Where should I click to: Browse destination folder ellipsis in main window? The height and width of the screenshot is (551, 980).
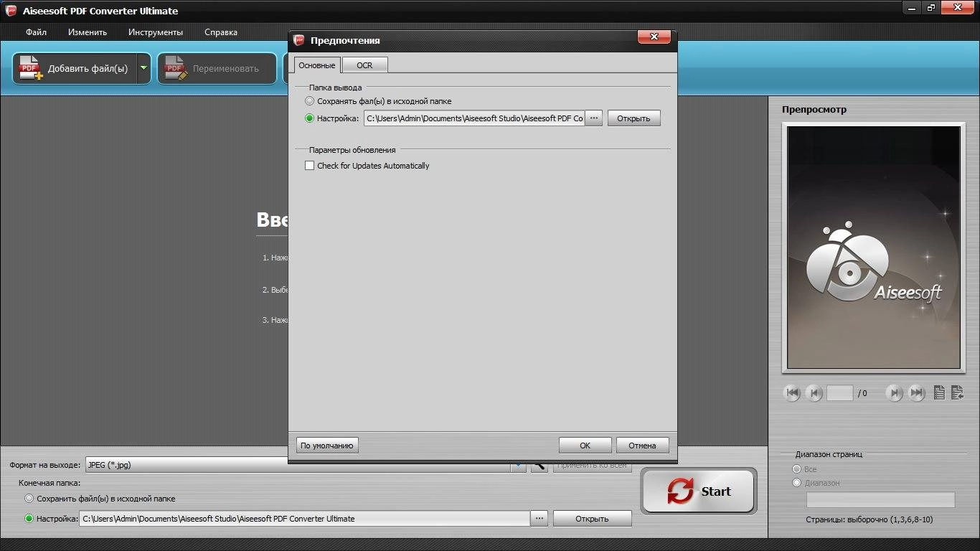pyautogui.click(x=539, y=519)
